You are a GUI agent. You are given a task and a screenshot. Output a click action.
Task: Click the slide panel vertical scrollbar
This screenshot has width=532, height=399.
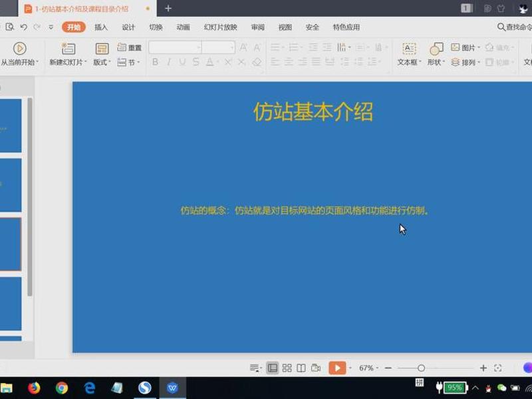(x=30, y=197)
